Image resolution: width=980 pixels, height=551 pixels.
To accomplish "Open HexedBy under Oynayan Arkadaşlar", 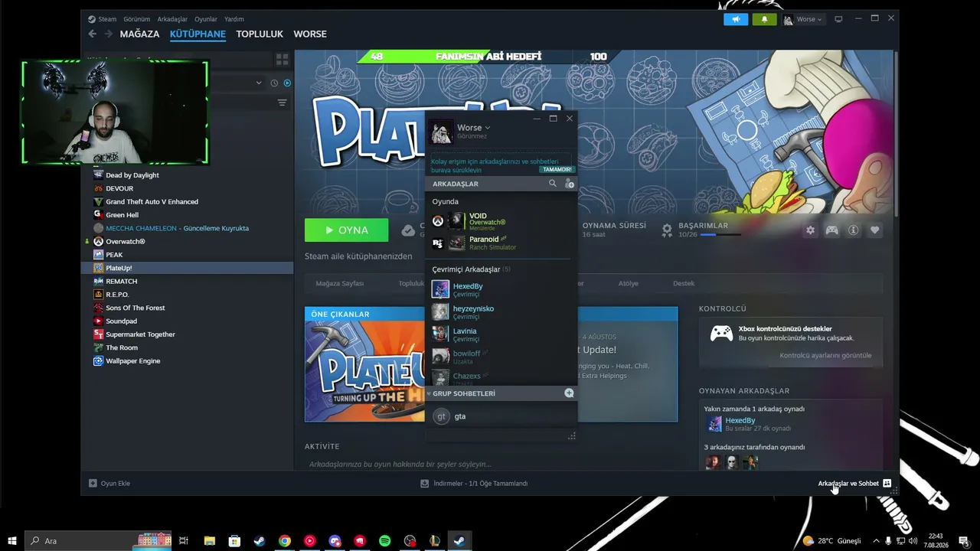I will [x=740, y=421].
